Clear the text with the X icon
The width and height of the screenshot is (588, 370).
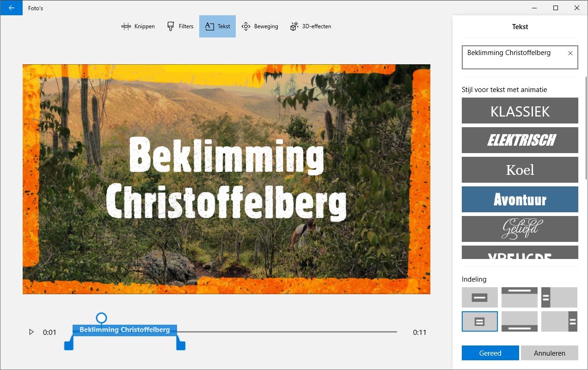(570, 53)
